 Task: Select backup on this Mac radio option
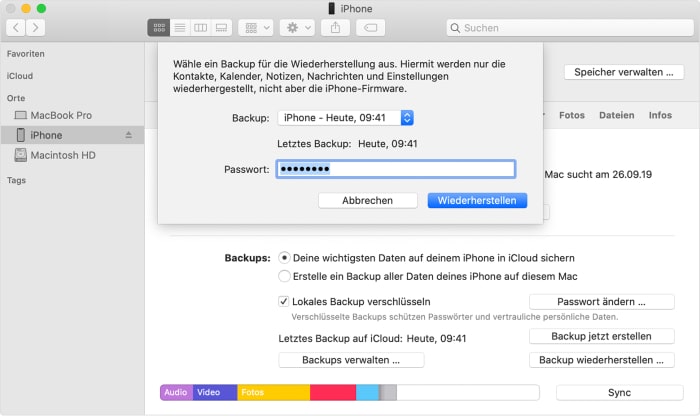[285, 276]
